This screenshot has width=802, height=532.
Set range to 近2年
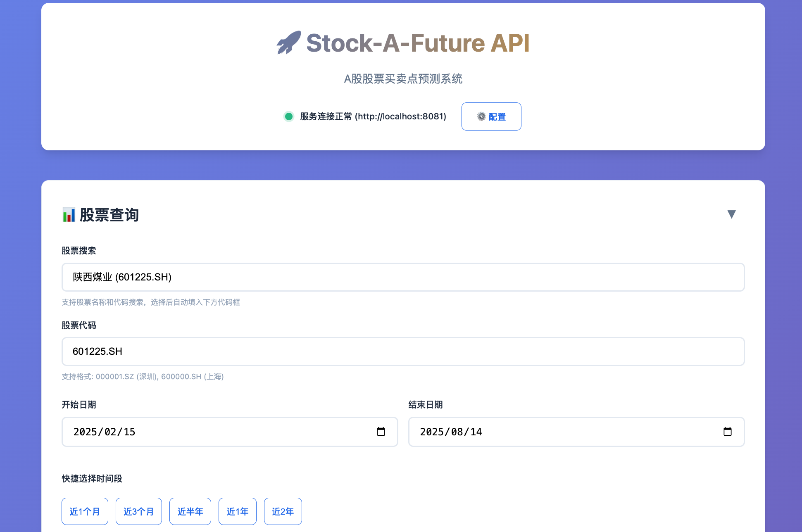283,511
